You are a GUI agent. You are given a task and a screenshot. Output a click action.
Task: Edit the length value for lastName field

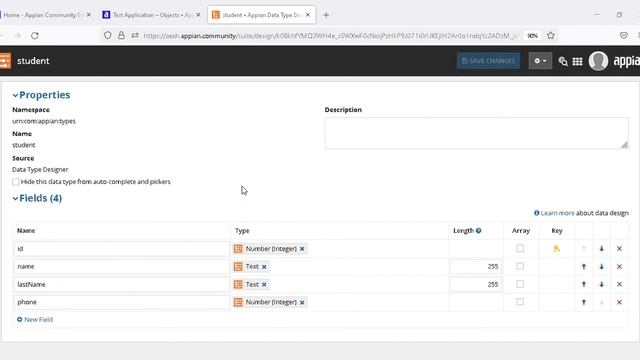tap(476, 284)
